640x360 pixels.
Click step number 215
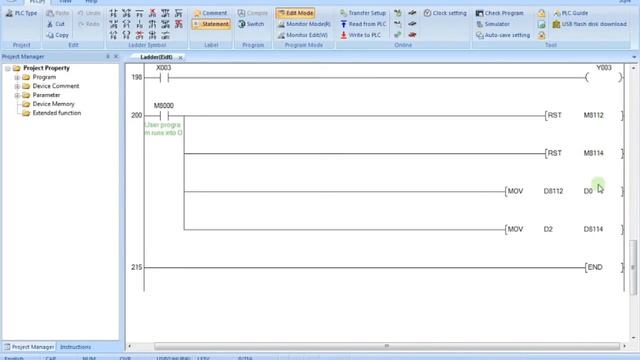(137, 267)
